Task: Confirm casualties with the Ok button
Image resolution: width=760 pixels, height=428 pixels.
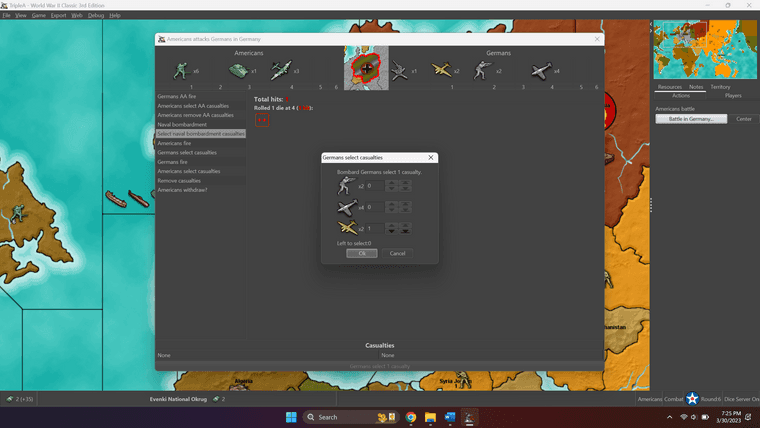Action: pyautogui.click(x=362, y=253)
